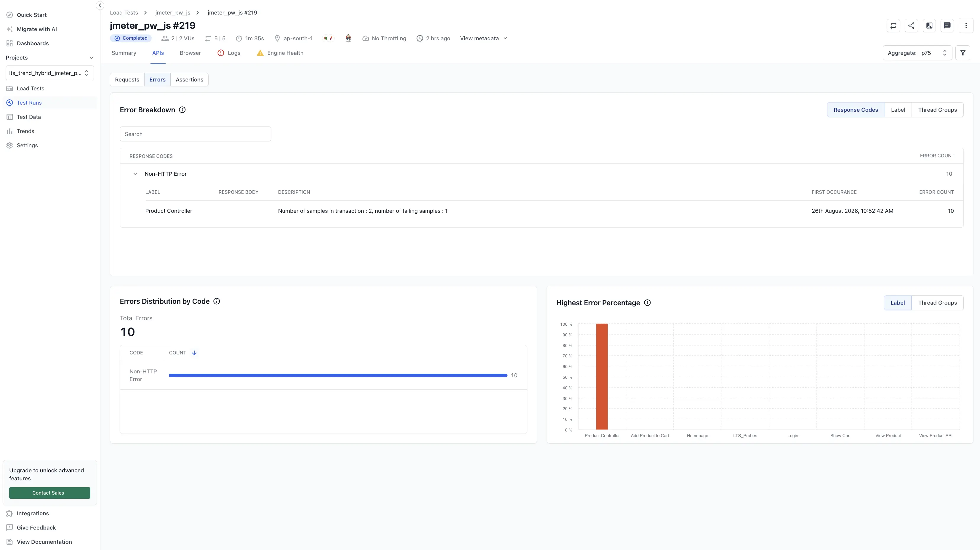The height and width of the screenshot is (550, 980).
Task: Open the comments icon button
Action: pyautogui.click(x=947, y=25)
